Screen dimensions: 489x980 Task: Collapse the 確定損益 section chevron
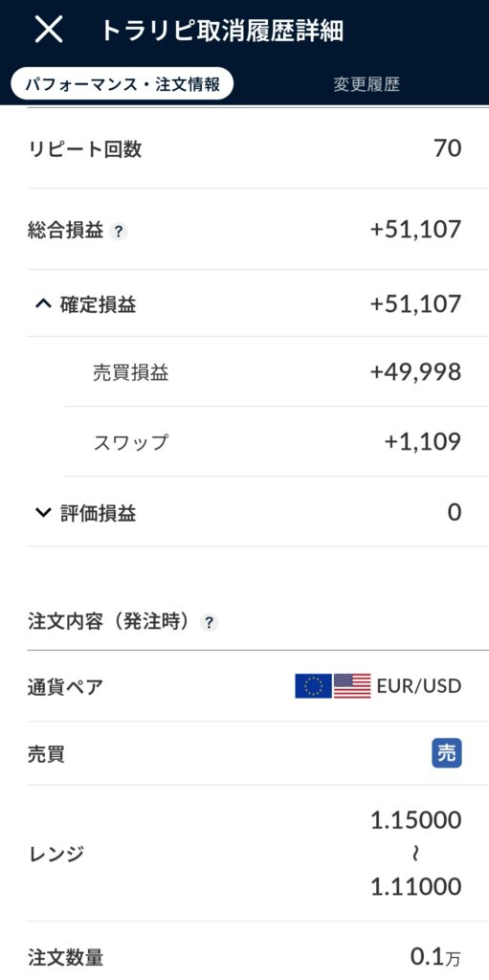tap(42, 304)
